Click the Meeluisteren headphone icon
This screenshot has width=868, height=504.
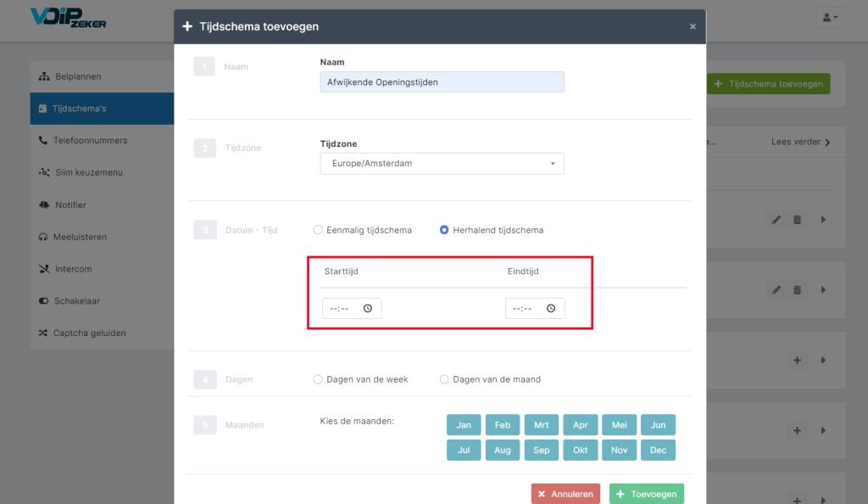coord(43,237)
